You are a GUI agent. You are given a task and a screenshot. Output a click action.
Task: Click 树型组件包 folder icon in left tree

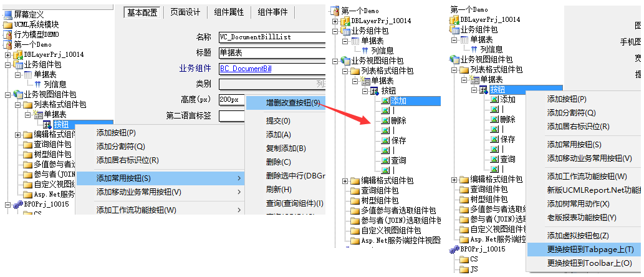point(27,155)
